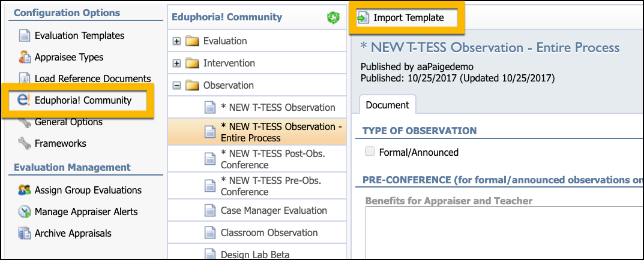
Task: Click the Appraisee Types person icon
Action: coord(25,58)
